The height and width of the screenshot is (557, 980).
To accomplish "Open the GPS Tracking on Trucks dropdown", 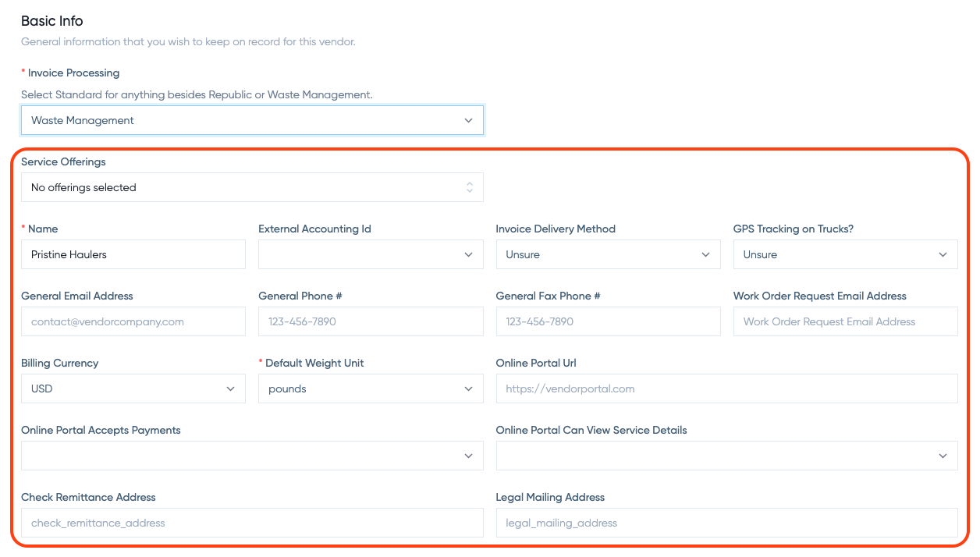I will pyautogui.click(x=846, y=254).
